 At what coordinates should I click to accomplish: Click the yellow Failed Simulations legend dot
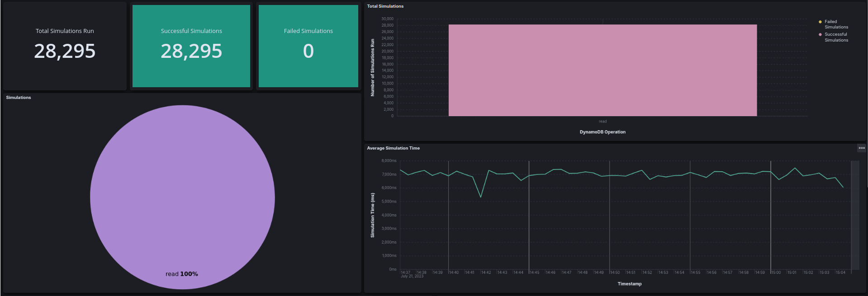820,22
